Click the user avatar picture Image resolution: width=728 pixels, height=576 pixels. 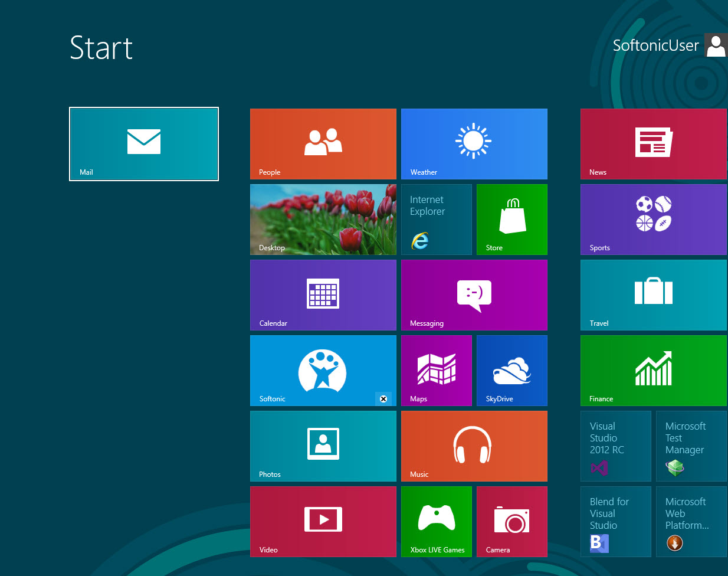(x=716, y=45)
